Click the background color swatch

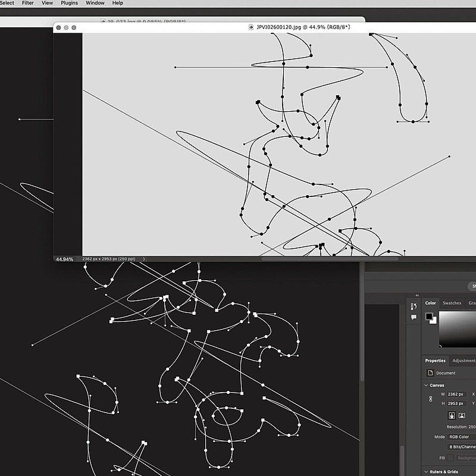[434, 321]
